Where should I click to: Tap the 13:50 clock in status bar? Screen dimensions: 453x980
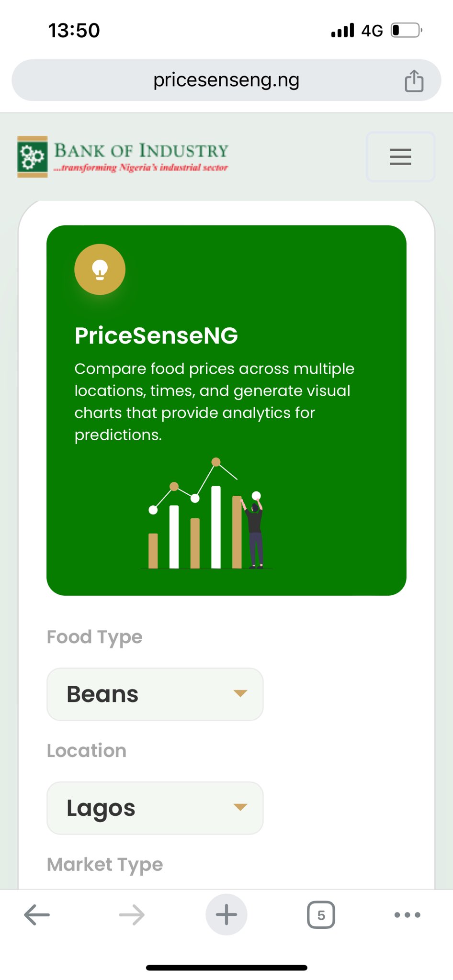[74, 31]
